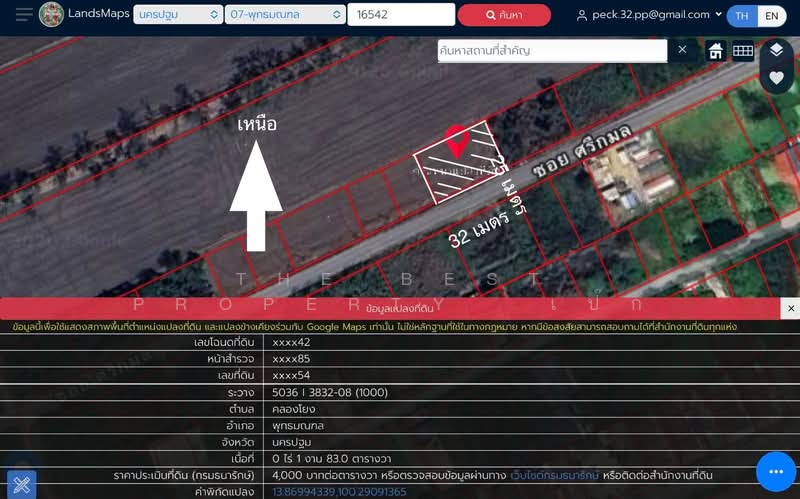Open the hamburger menu

pyautogui.click(x=24, y=15)
